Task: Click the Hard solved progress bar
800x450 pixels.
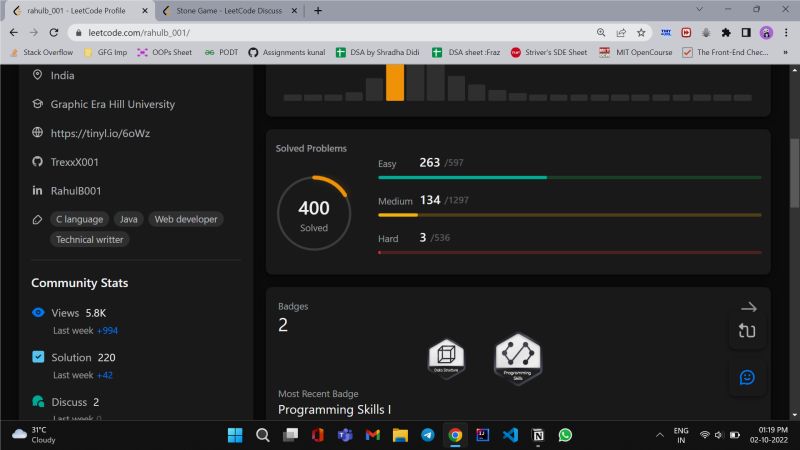Action: (x=569, y=253)
